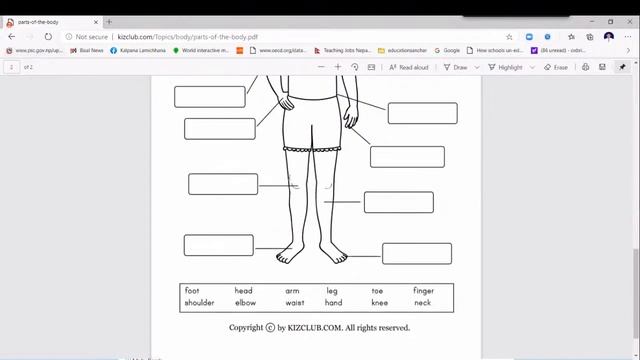Rotate the PDF page
The width and height of the screenshot is (640, 360).
click(354, 67)
